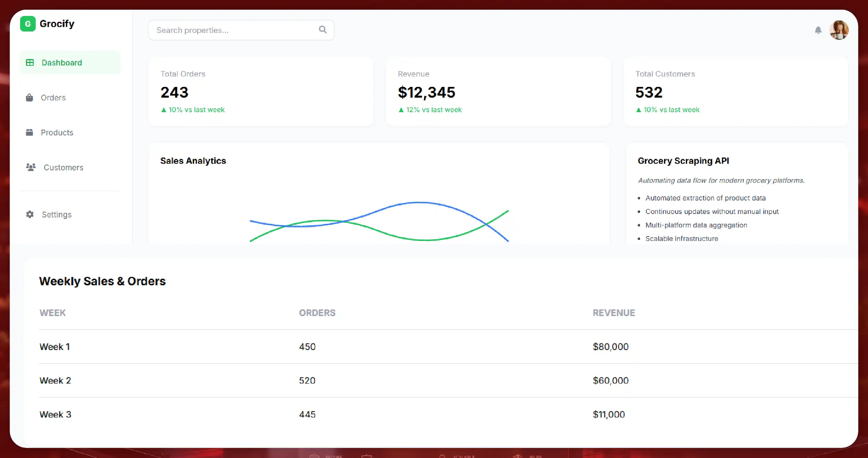Go to the Orders menu item

coord(70,98)
